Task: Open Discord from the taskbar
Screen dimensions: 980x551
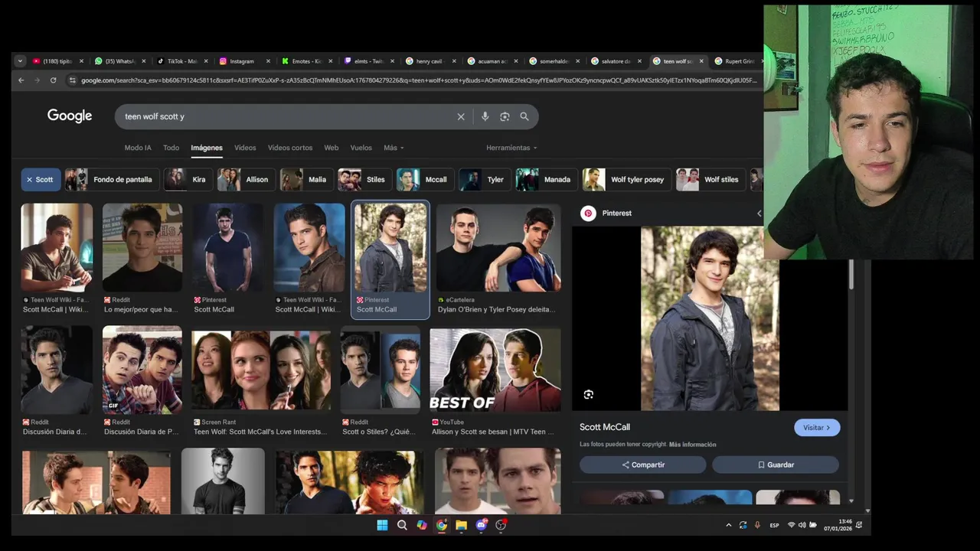Action: [x=481, y=525]
